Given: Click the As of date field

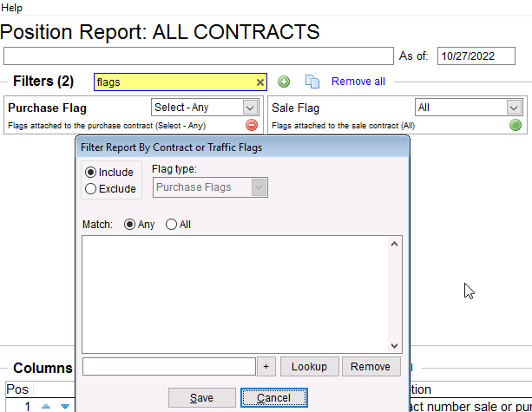Looking at the screenshot, I should (476, 56).
